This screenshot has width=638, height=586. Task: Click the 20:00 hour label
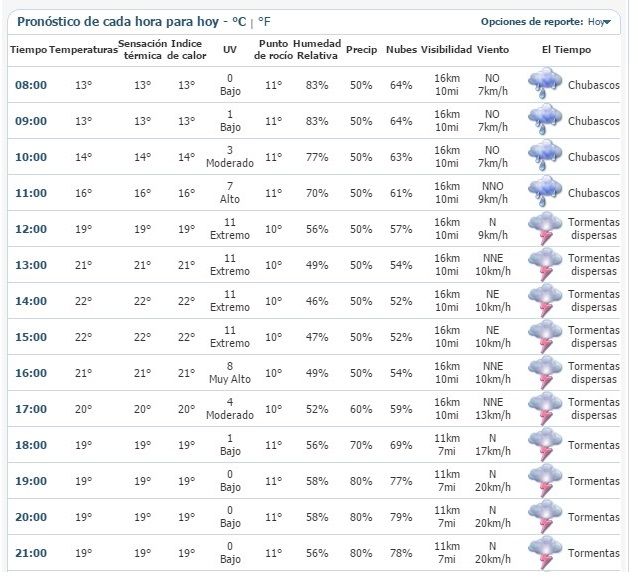[31, 517]
